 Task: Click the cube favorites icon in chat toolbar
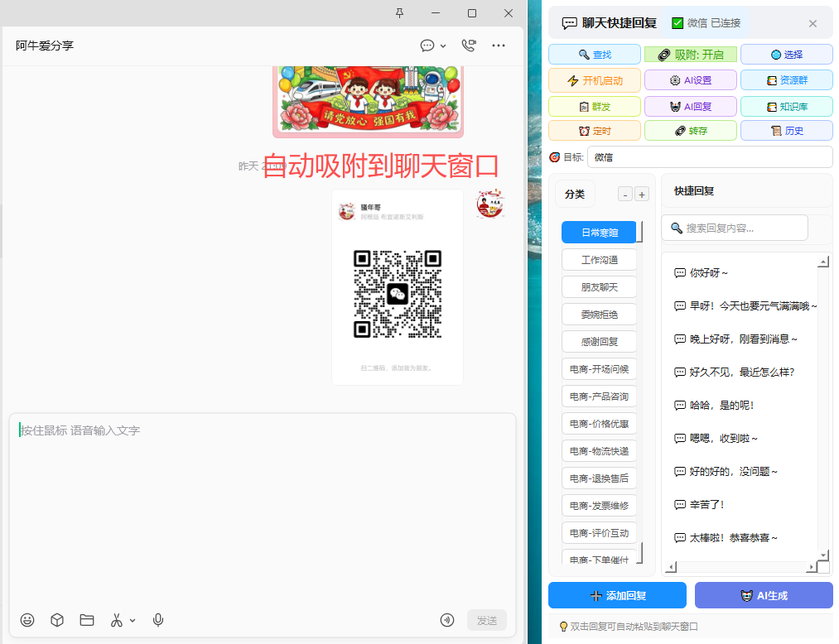[x=57, y=620]
